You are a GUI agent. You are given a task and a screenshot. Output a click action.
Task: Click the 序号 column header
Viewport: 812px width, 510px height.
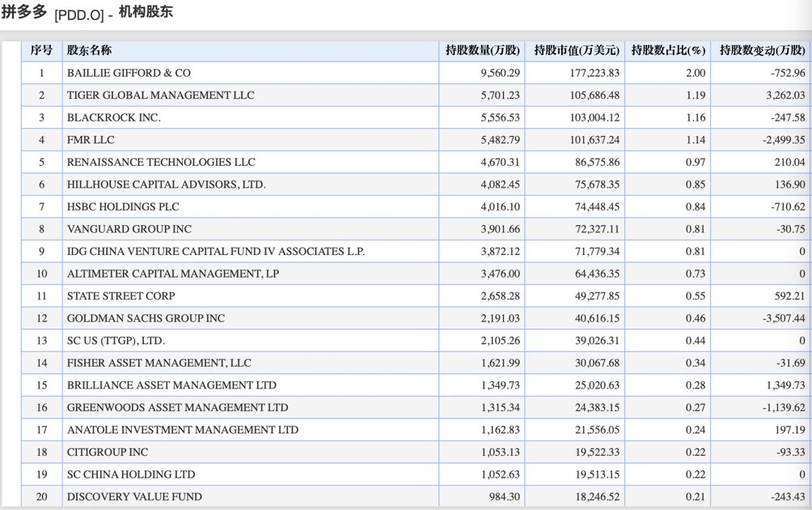tap(41, 50)
